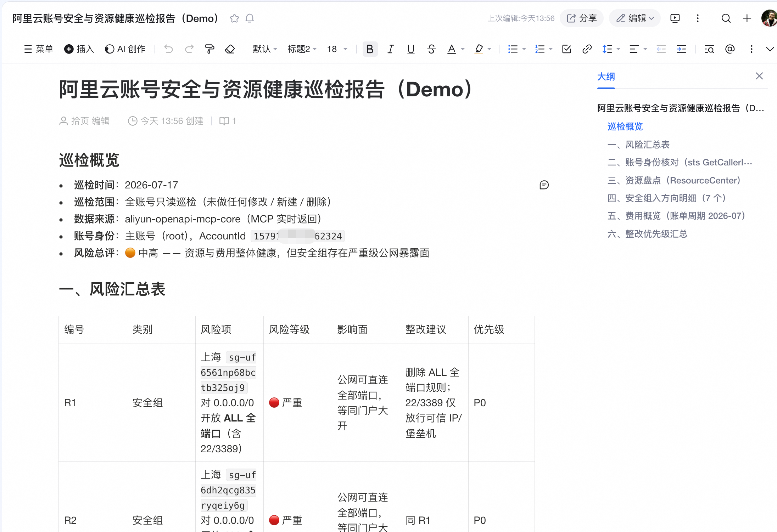Screen dimensions: 777x532
Task: Expand the font color dropdown arrow
Action: click(463, 49)
